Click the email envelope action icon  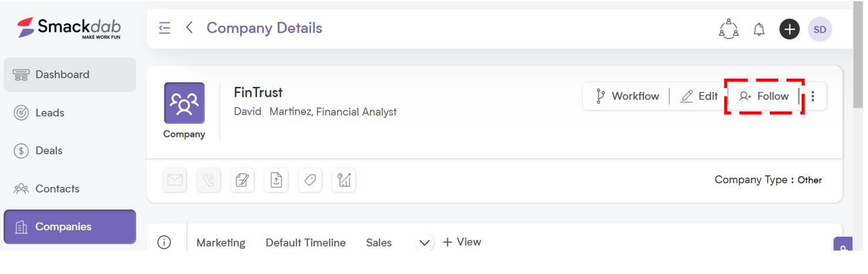[x=175, y=181]
